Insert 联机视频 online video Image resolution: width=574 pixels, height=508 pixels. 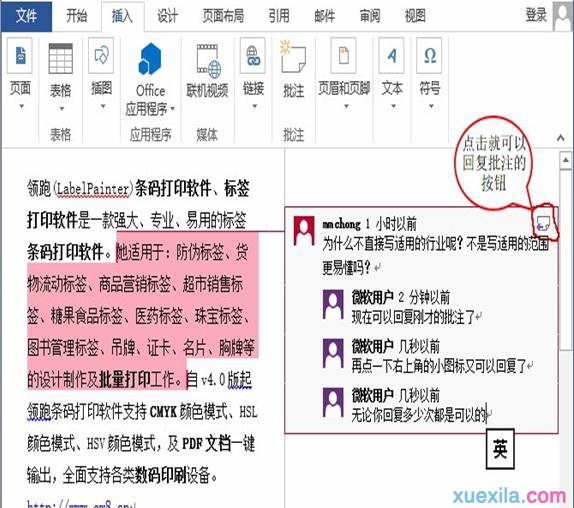click(208, 70)
